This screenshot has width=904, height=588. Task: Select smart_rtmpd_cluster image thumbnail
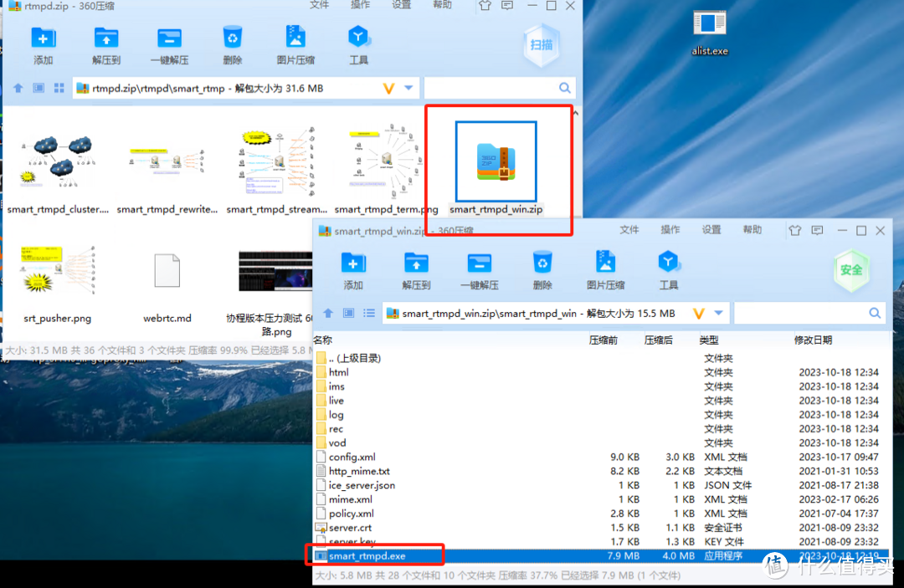[57, 163]
